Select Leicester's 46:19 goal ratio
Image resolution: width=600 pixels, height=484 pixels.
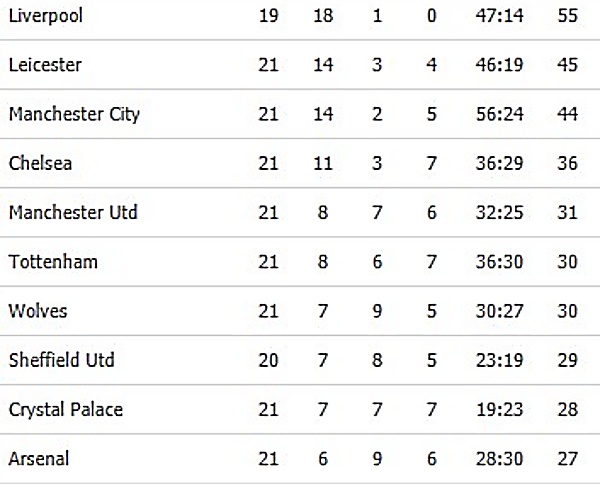[x=499, y=65]
